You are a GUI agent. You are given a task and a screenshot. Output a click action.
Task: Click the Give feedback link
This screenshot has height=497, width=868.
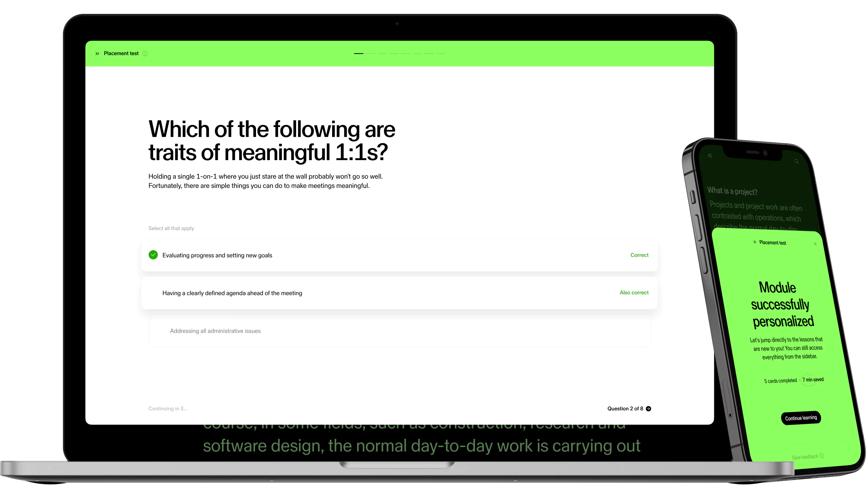tap(805, 457)
